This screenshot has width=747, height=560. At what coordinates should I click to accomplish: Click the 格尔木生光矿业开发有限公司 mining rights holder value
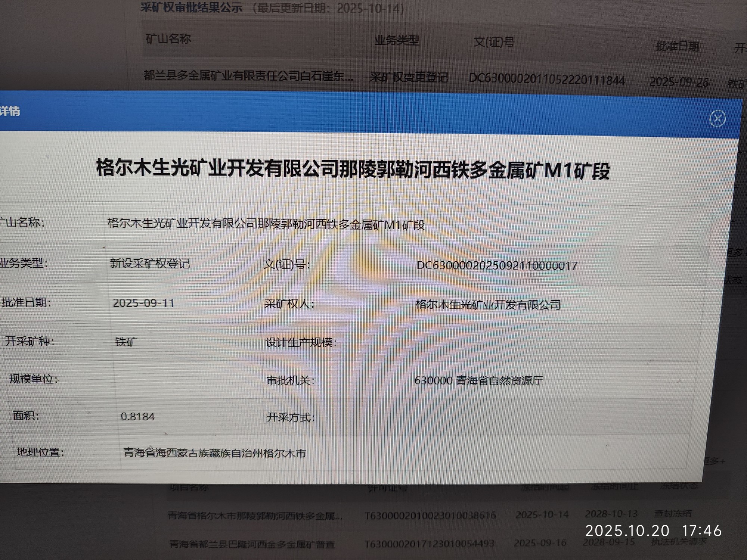click(488, 305)
